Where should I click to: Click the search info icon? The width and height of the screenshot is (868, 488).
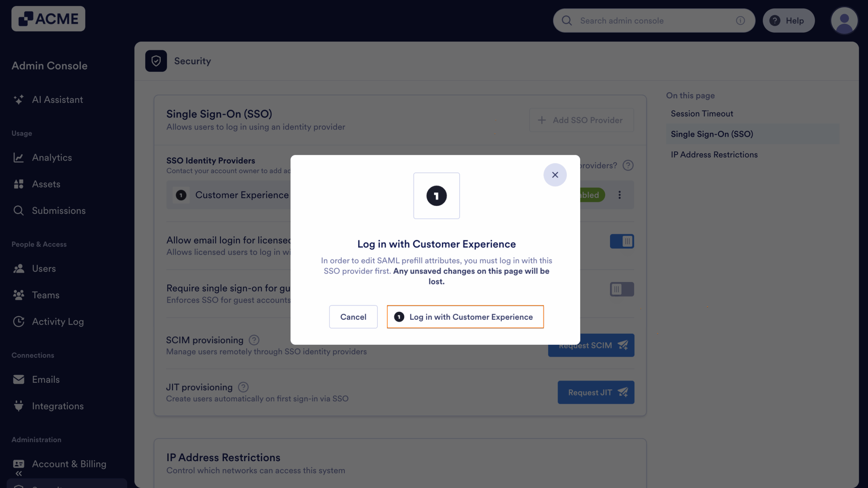[x=740, y=21]
